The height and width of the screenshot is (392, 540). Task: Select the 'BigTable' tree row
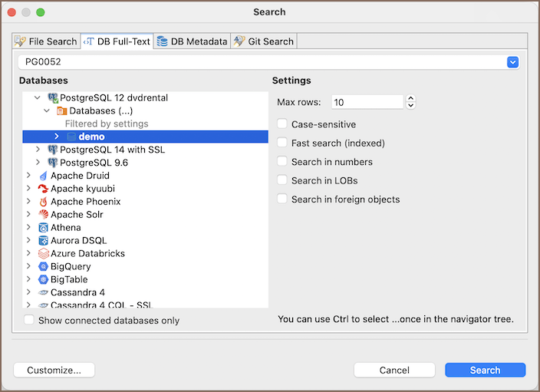click(145, 279)
